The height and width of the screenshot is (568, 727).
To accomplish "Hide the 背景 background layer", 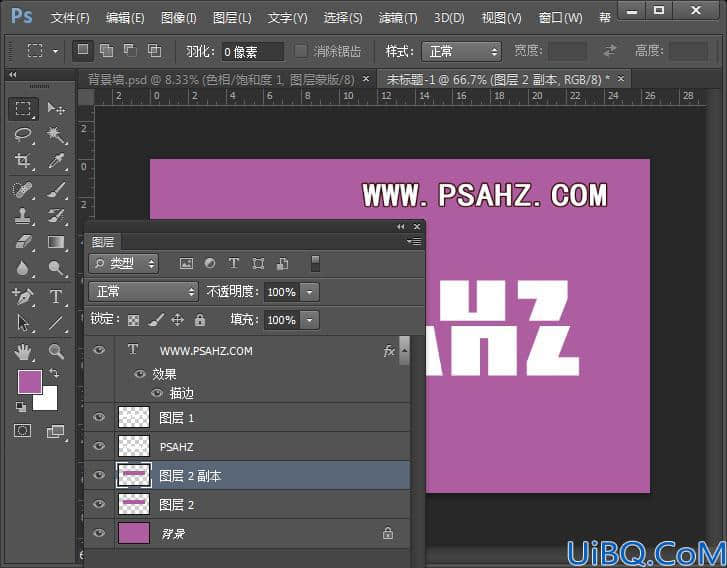I will pos(99,533).
